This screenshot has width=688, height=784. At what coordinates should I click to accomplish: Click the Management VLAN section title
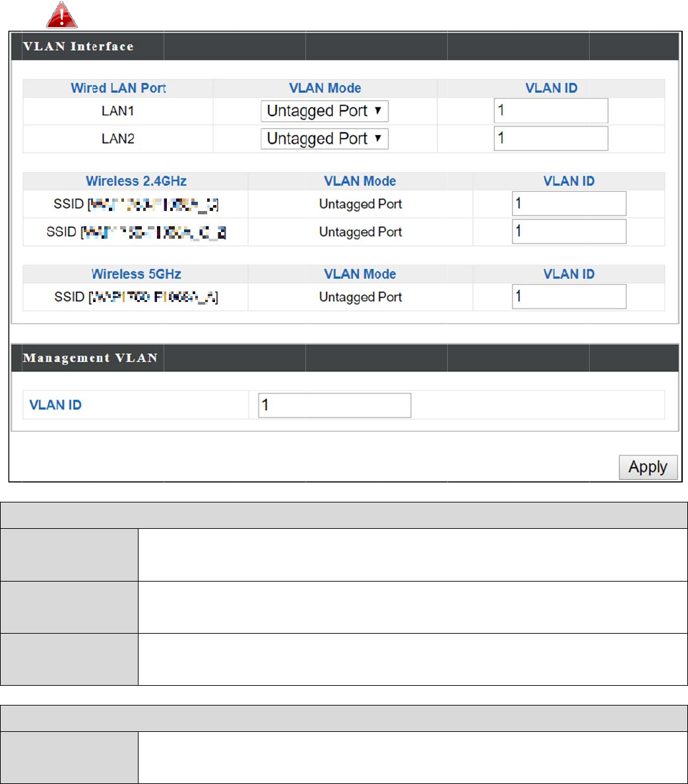pos(90,358)
